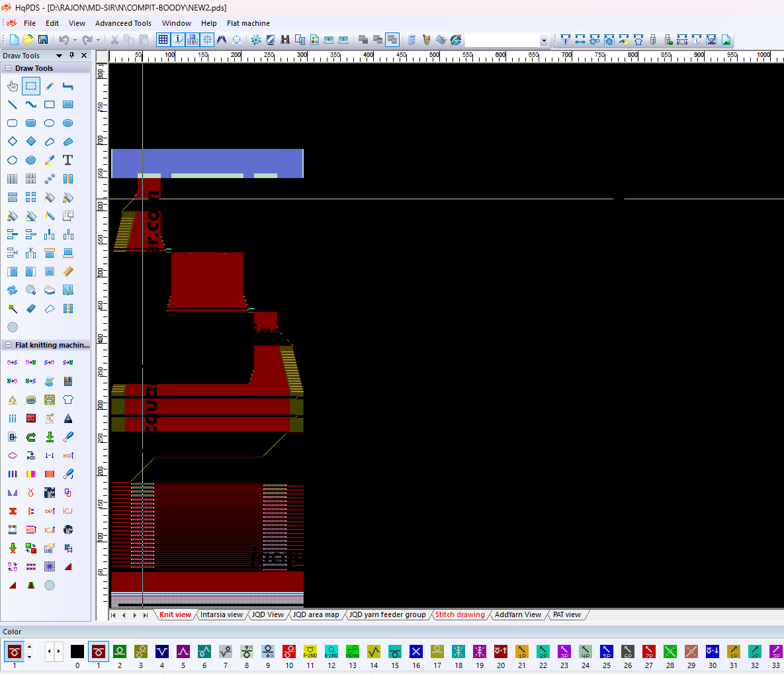Open the Flat machine menu
The height and width of the screenshot is (674, 784).
[248, 23]
